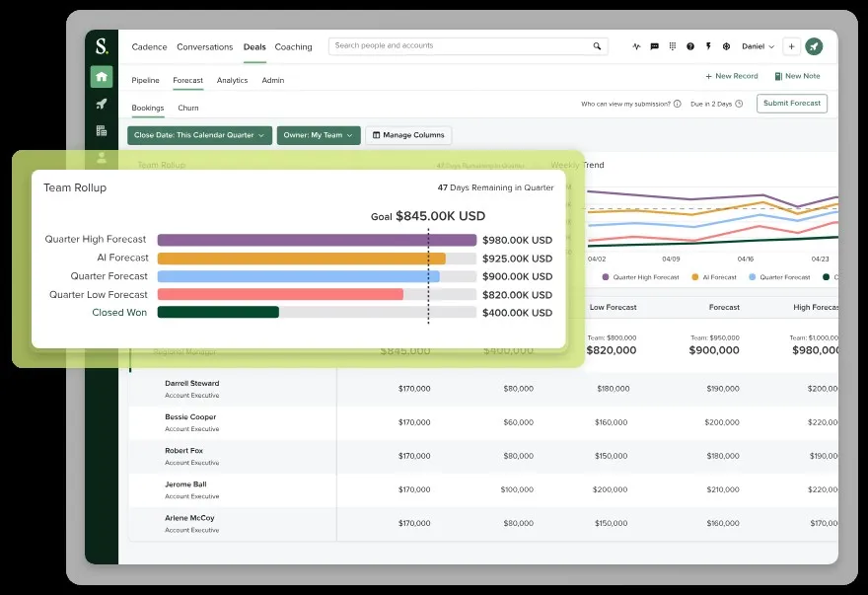Open the Owner: My Team filter
This screenshot has height=595, width=868.
click(319, 135)
